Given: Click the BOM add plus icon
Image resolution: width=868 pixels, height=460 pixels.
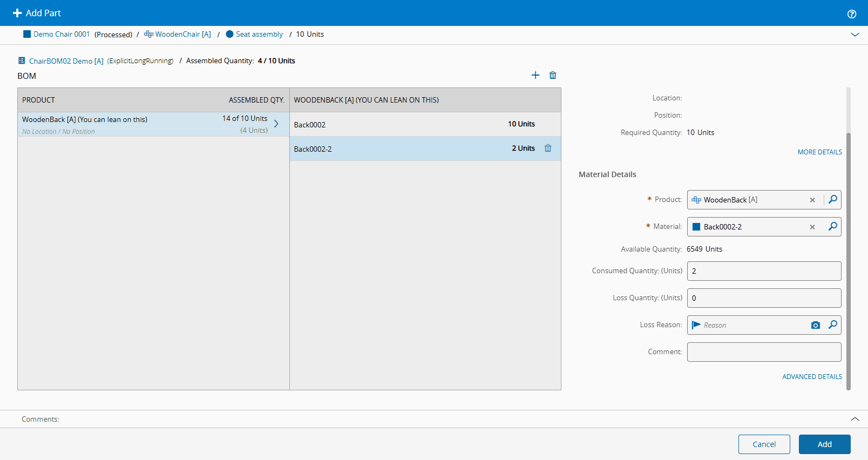Looking at the screenshot, I should [x=535, y=75].
